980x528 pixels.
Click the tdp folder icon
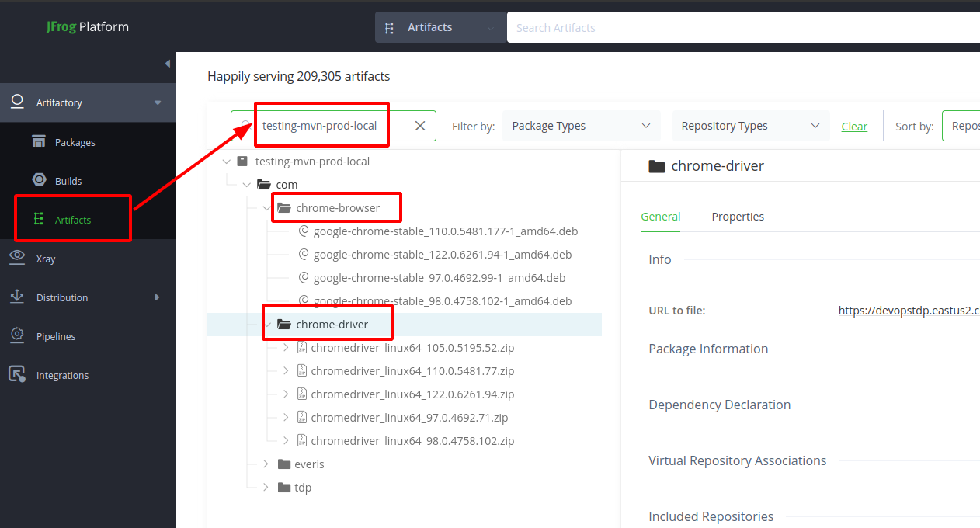283,488
